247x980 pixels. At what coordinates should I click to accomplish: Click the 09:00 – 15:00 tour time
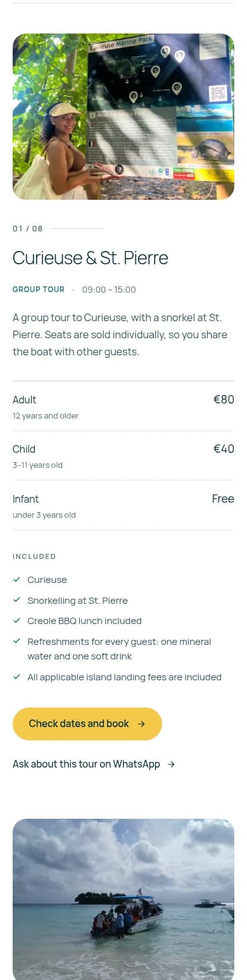point(109,290)
